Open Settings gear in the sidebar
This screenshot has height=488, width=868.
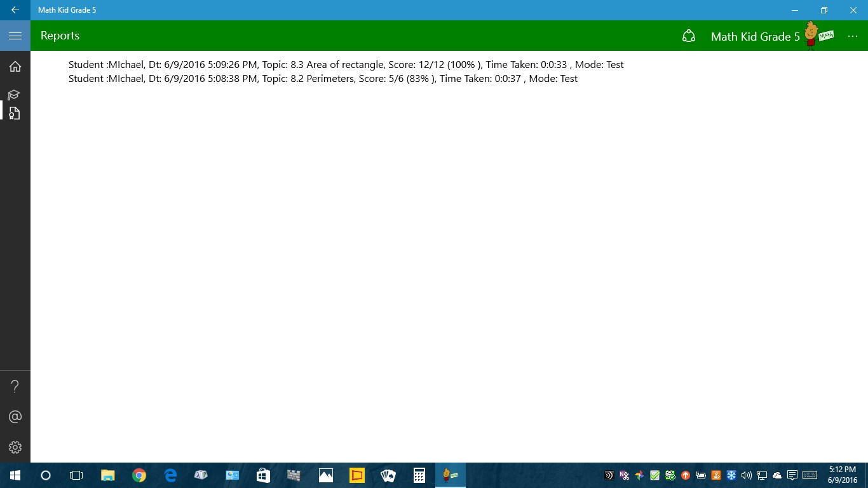(x=15, y=447)
